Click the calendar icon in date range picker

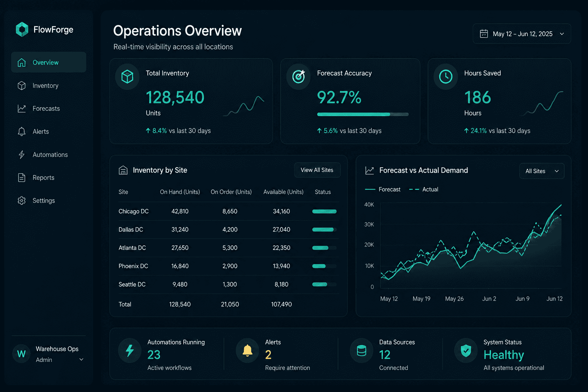(484, 34)
